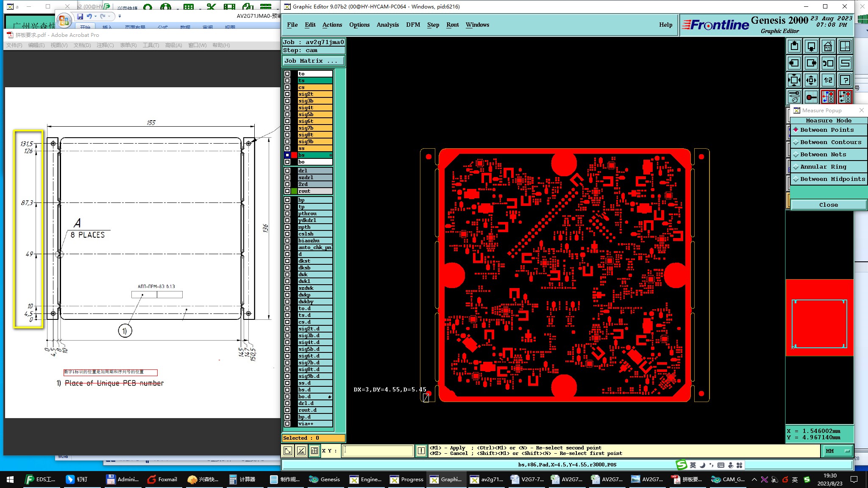This screenshot has height=488, width=868.
Task: Select the Between Points measure mode
Action: click(x=829, y=130)
